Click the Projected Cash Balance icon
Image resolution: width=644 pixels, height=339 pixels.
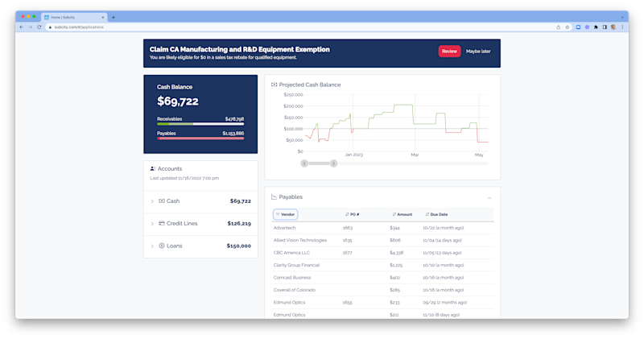tap(274, 85)
